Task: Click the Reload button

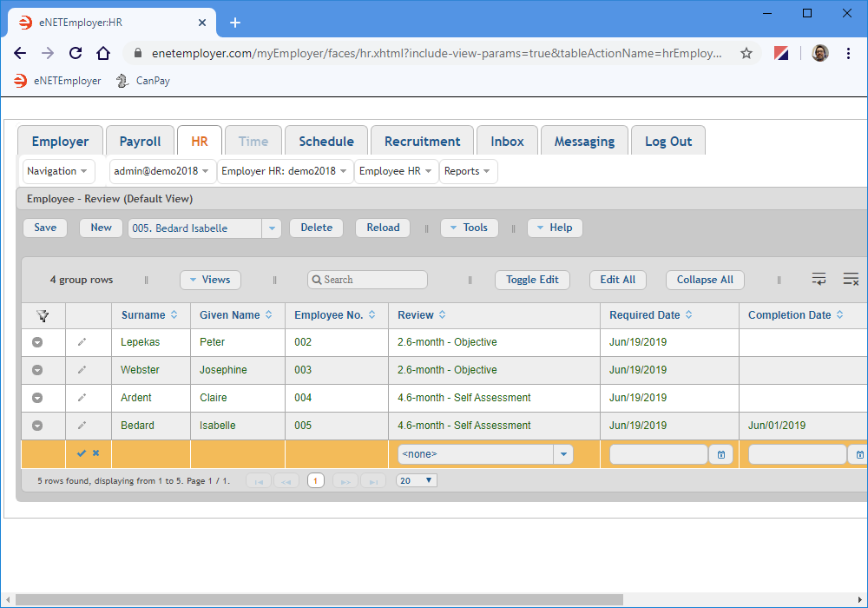Action: [x=383, y=228]
